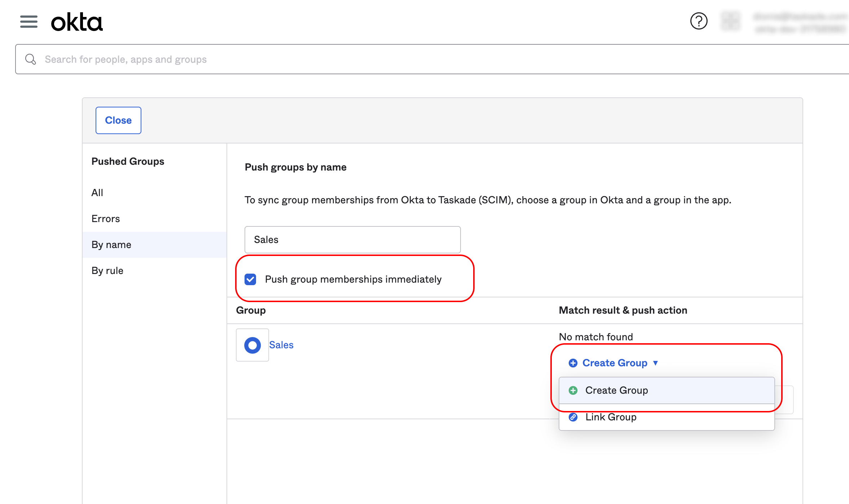849x504 pixels.
Task: Select Link Group option in dropdown
Action: point(611,417)
